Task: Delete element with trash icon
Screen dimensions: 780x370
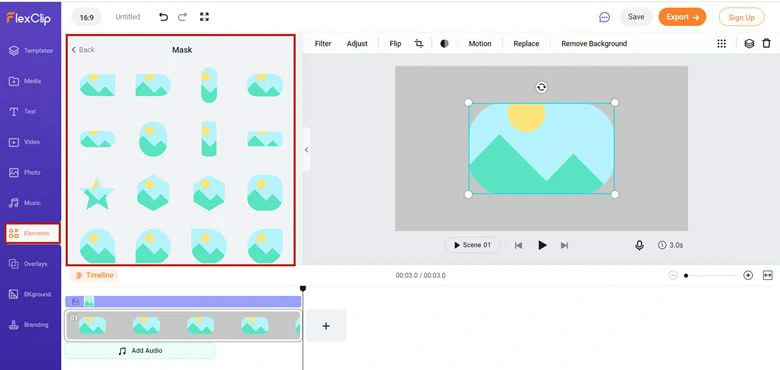Action: coord(766,44)
